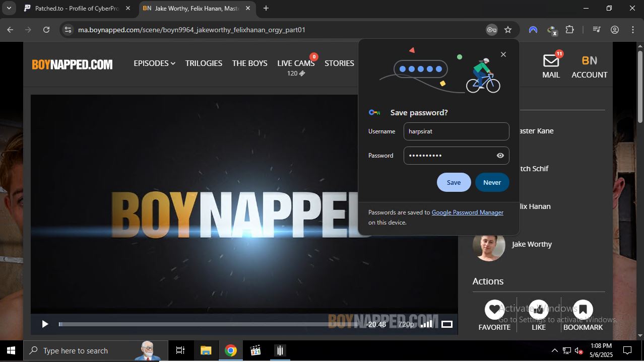Toggle video fullscreen mode
This screenshot has height=362, width=644.
[x=447, y=324]
